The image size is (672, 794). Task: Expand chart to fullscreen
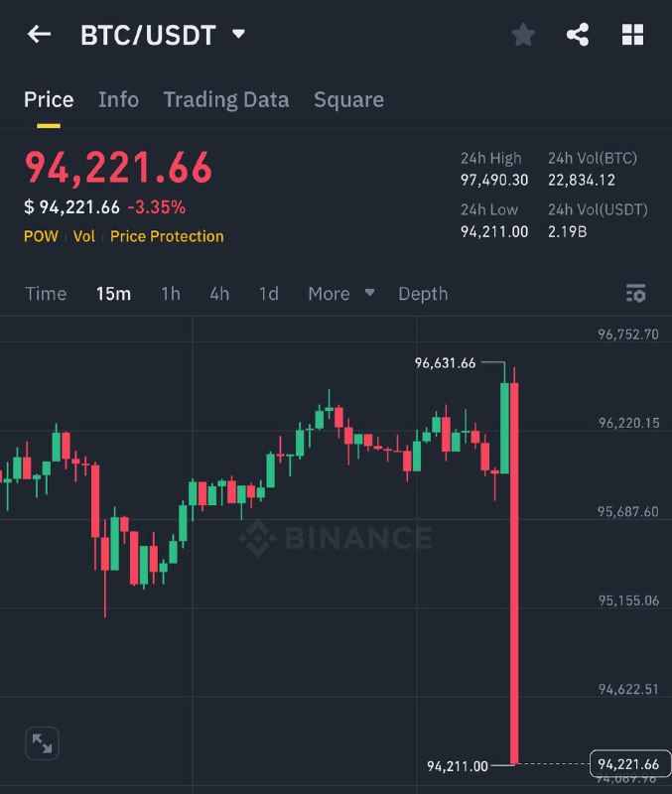click(42, 743)
